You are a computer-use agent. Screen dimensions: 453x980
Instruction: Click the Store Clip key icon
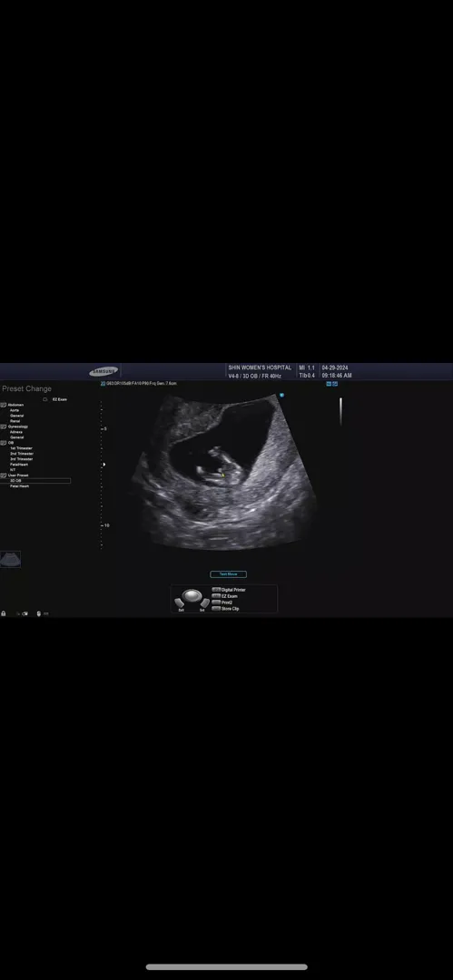click(x=216, y=608)
